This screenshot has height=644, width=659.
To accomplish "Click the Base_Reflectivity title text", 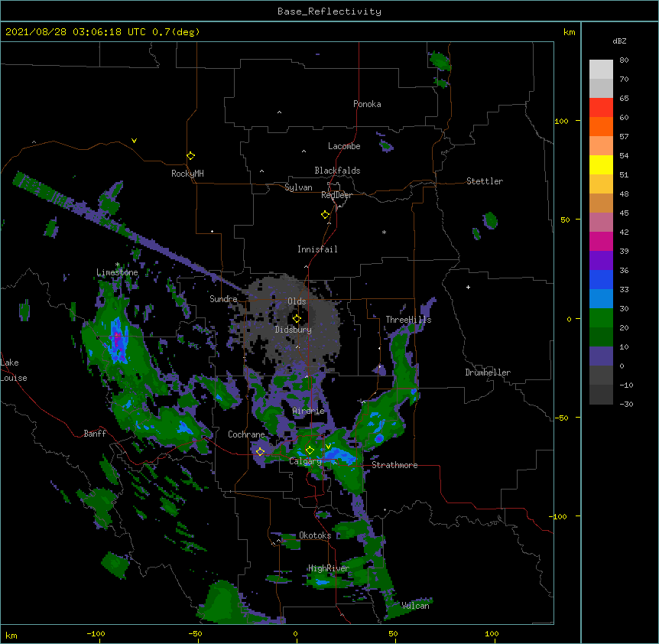I will [329, 11].
